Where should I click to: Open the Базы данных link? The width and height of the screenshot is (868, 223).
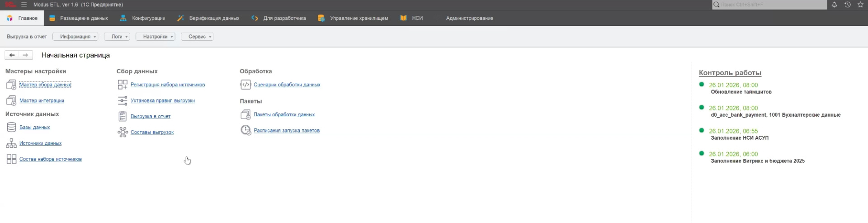34,128
